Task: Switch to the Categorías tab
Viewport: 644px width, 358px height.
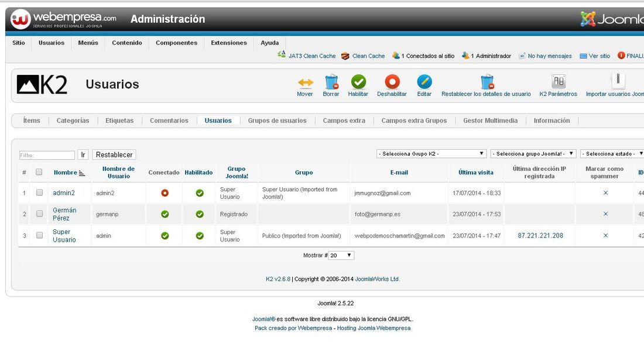Action: (73, 121)
